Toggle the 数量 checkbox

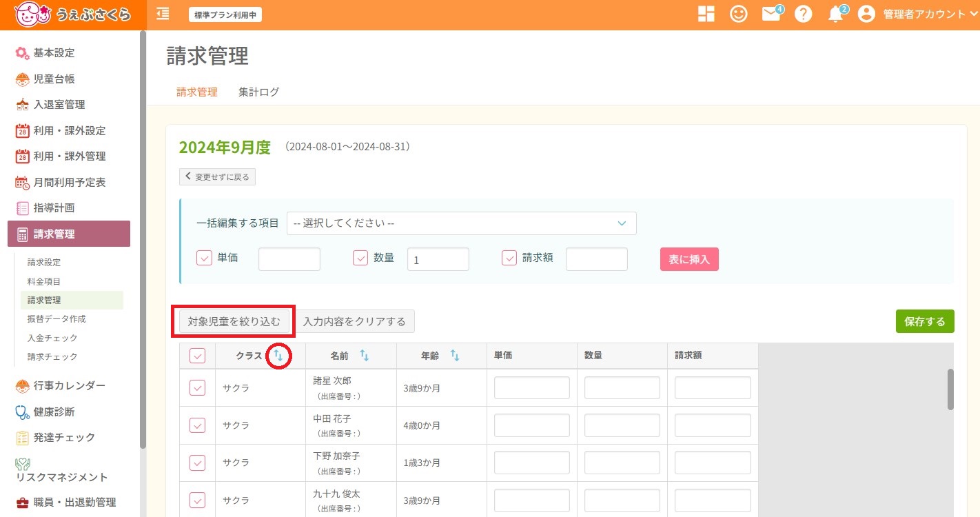[360, 258]
